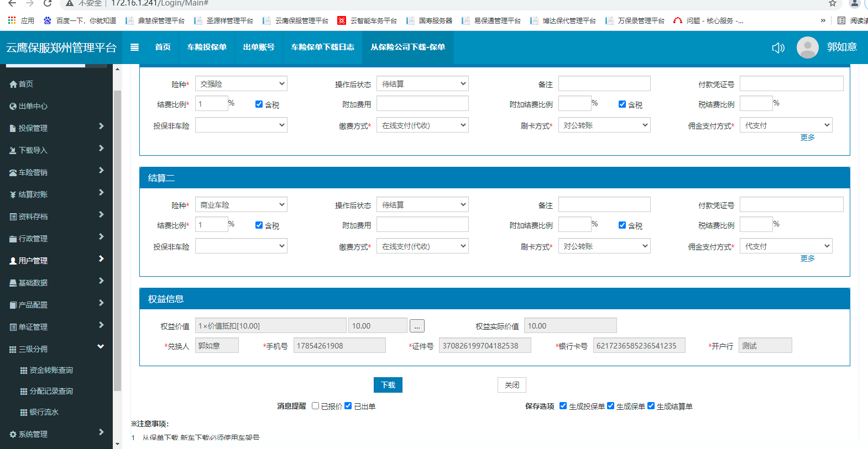Toggle the 已报价 message reminder checkbox
Viewport: 868px width, 449px height.
tap(316, 406)
